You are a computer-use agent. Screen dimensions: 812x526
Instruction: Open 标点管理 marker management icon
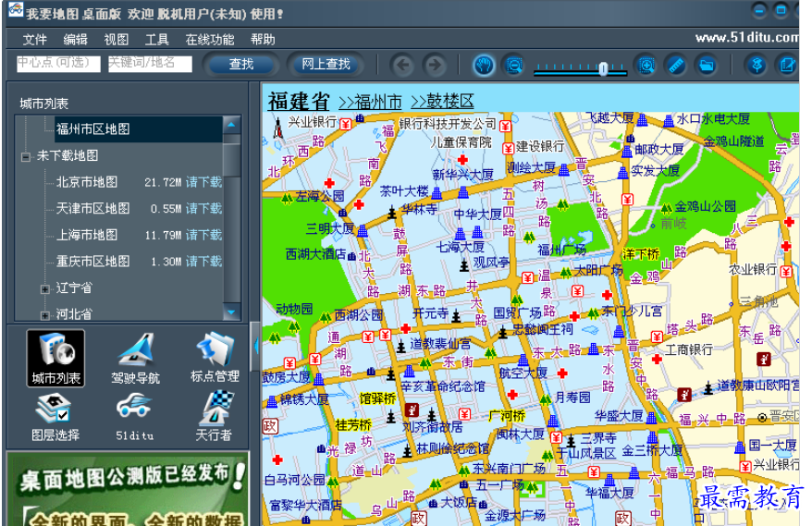coord(215,359)
